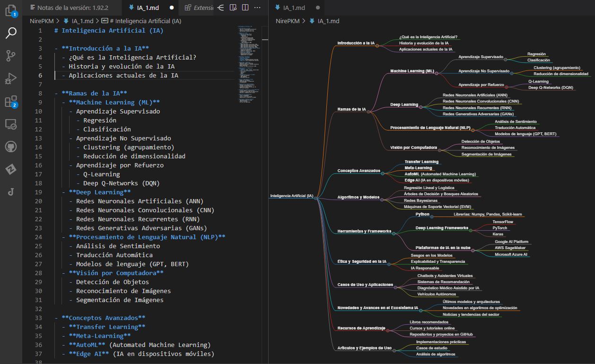Split the editor using the split icon

coord(245,8)
